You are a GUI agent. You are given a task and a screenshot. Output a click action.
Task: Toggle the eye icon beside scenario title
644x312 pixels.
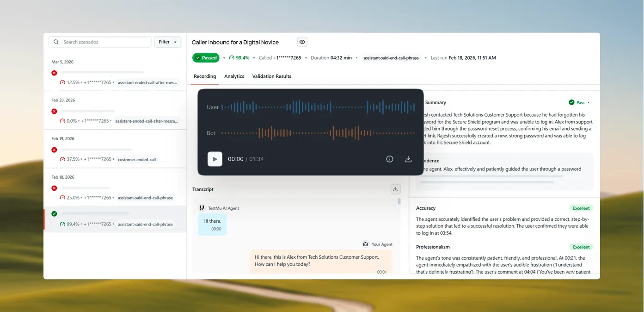(x=302, y=42)
